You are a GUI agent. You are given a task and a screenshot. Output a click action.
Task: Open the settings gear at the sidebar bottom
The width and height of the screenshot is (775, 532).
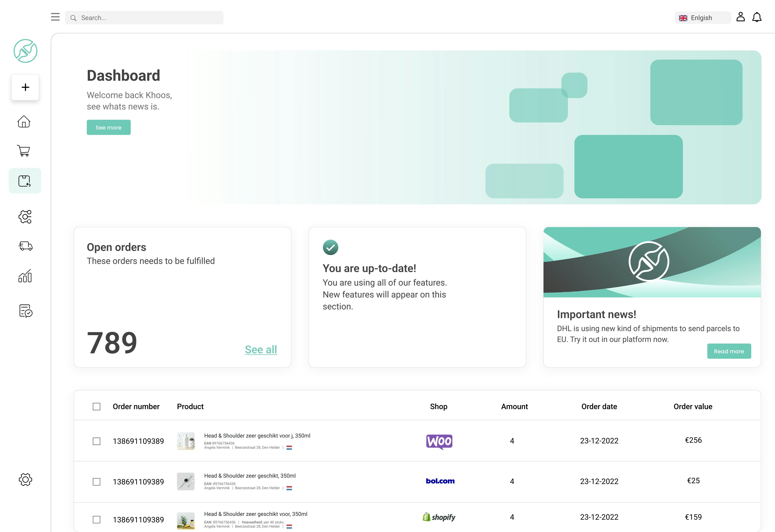[25, 479]
